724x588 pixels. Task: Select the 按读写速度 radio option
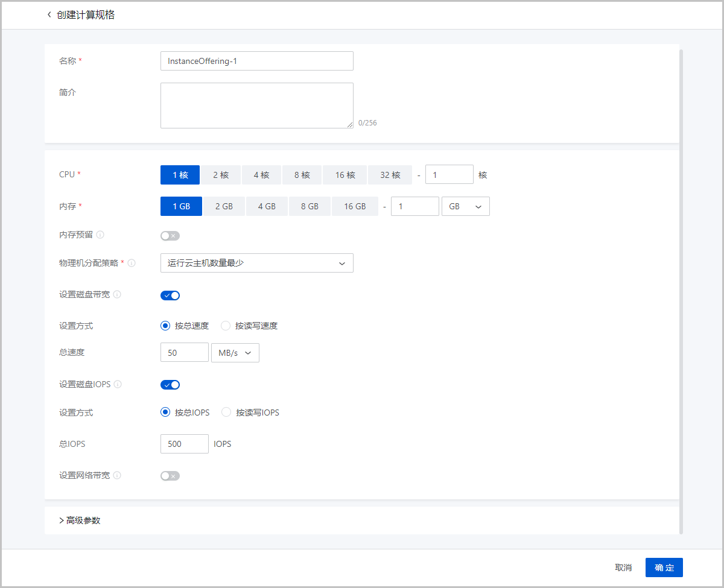226,326
